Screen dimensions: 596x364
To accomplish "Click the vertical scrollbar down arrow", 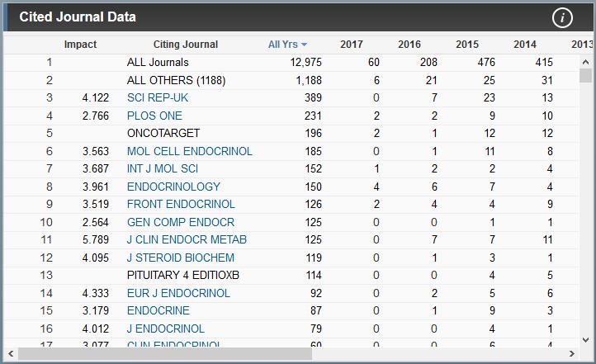I will 586,339.
